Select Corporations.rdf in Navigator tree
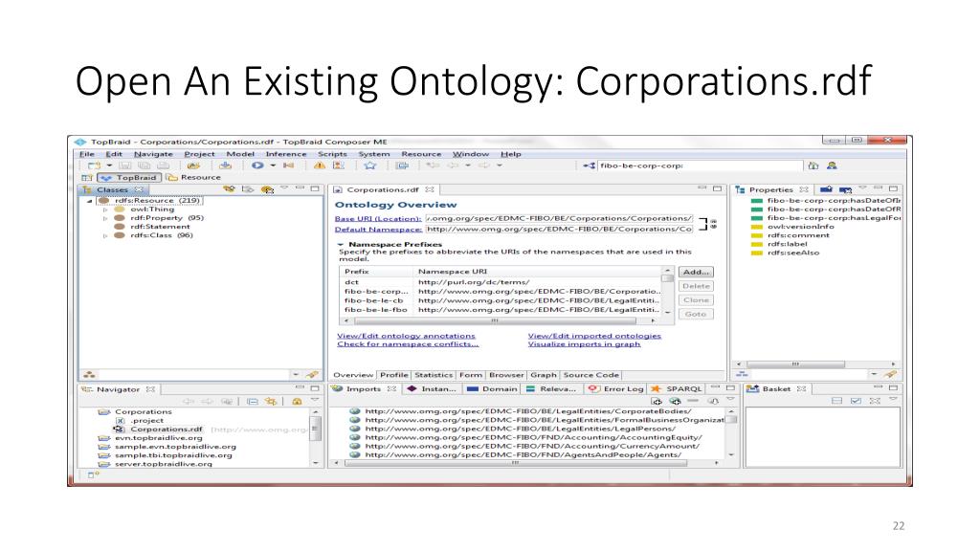 coord(167,430)
